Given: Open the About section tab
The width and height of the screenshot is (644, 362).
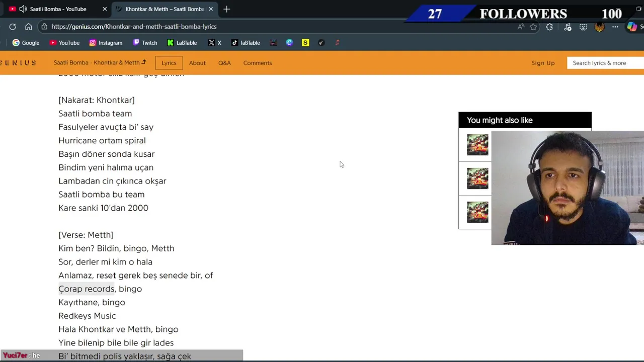Looking at the screenshot, I should coord(197,63).
